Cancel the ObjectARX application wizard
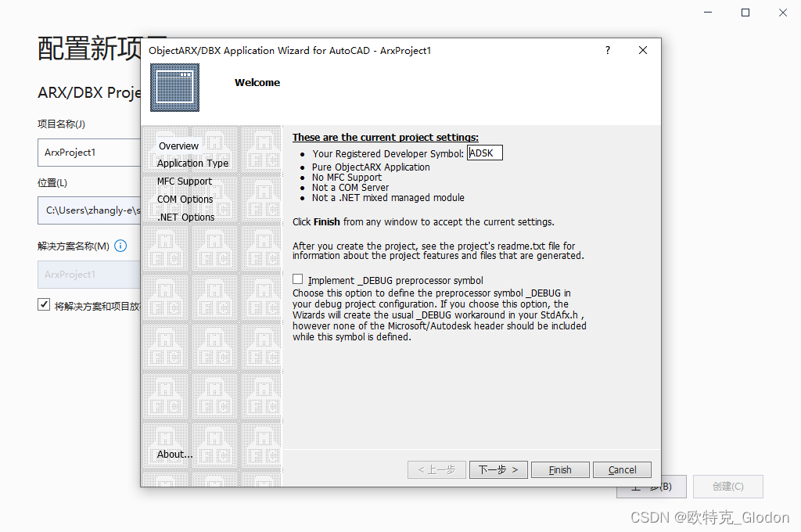Viewport: 801px width, 532px height. pyautogui.click(x=622, y=469)
